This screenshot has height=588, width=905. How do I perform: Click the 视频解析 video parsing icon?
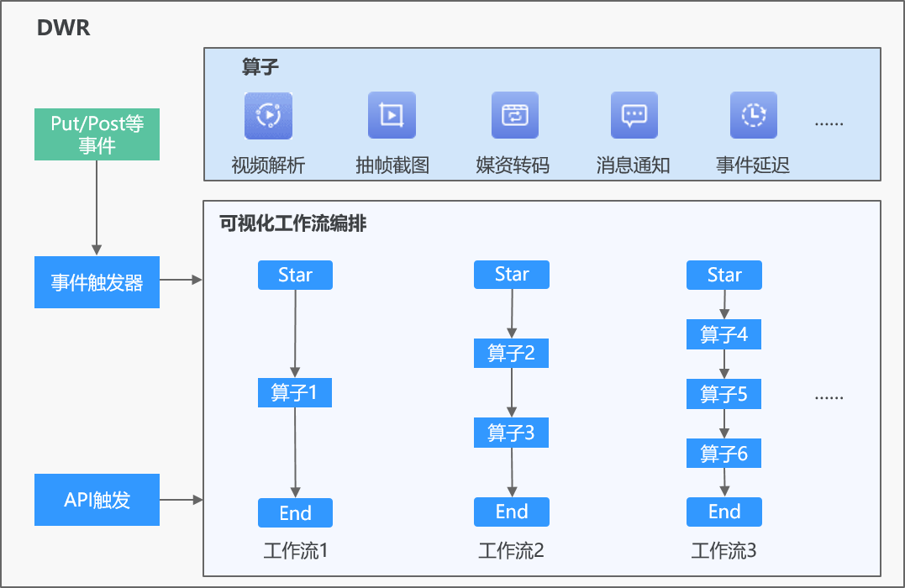click(268, 115)
